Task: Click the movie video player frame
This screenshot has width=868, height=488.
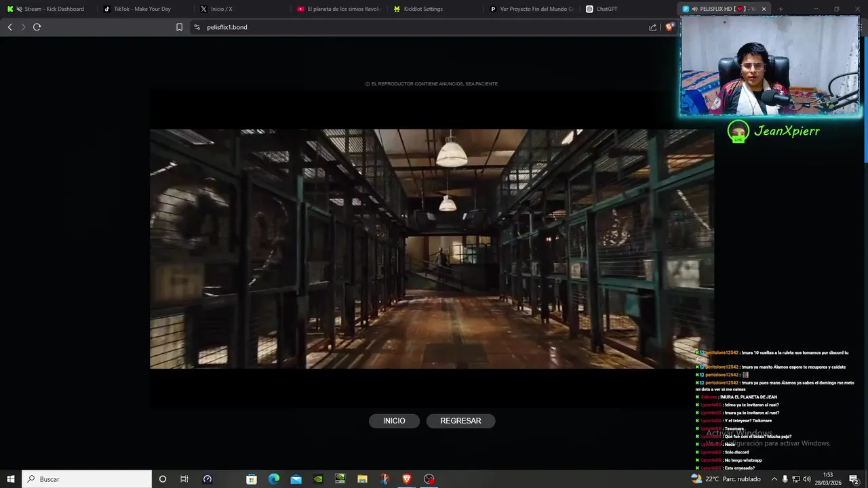Action: [x=432, y=249]
